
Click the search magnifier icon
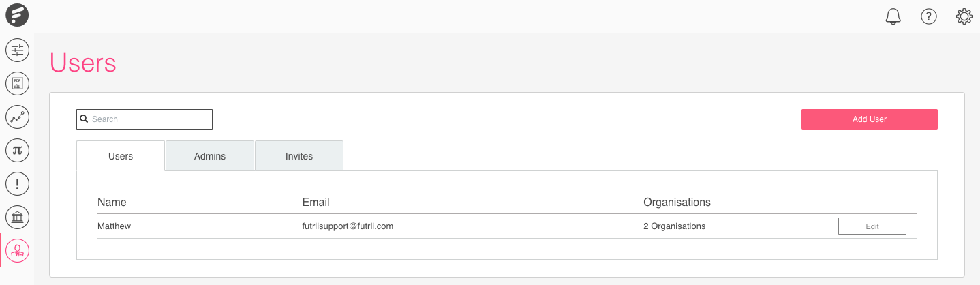tap(85, 119)
